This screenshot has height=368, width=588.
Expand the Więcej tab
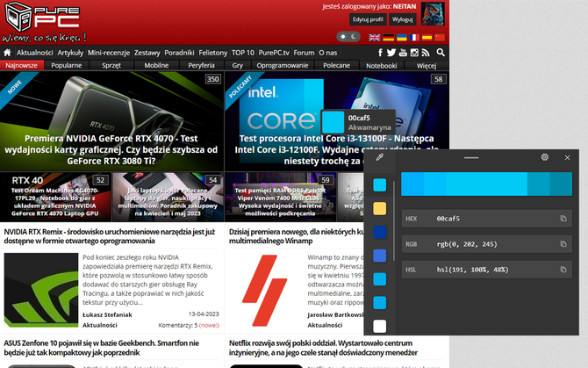(427, 65)
